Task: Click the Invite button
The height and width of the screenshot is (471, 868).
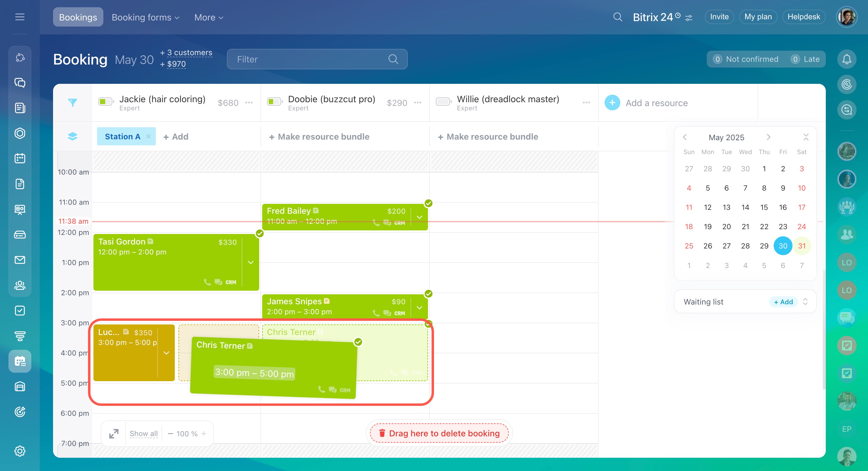Action: 719,17
